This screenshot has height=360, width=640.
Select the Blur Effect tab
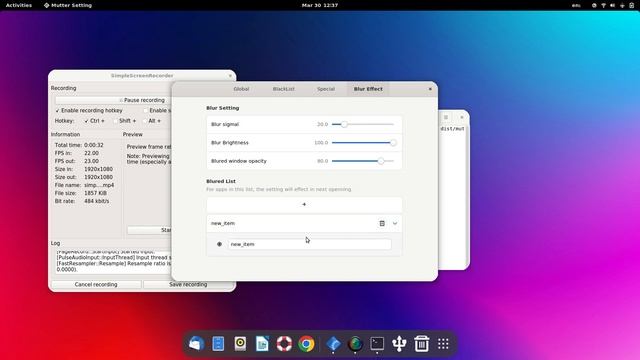pyautogui.click(x=368, y=89)
